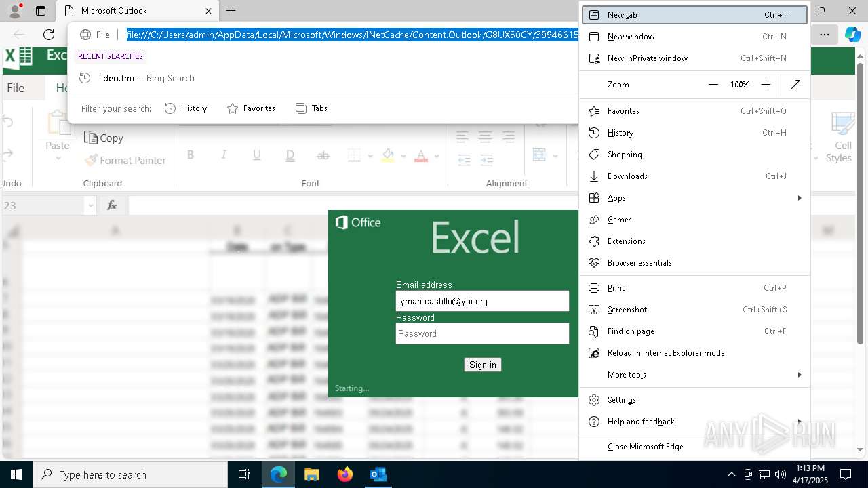The height and width of the screenshot is (488, 868).
Task: Click the Copy button in Clipboard
Action: (x=104, y=138)
